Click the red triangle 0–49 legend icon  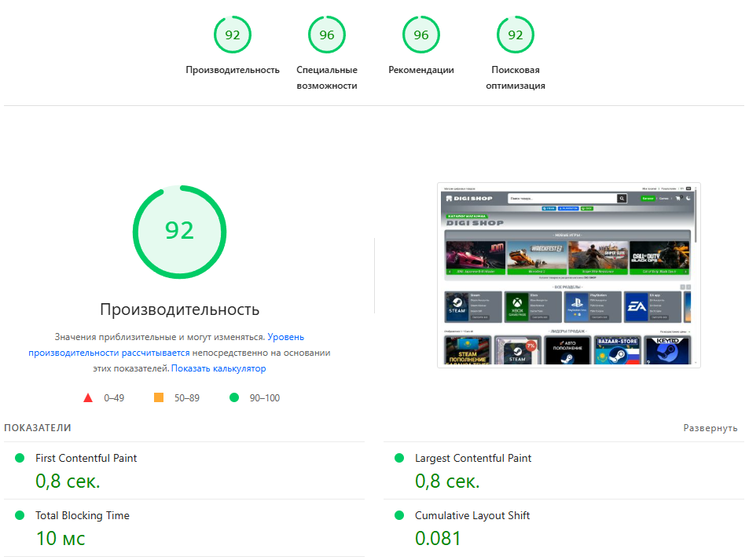point(88,398)
